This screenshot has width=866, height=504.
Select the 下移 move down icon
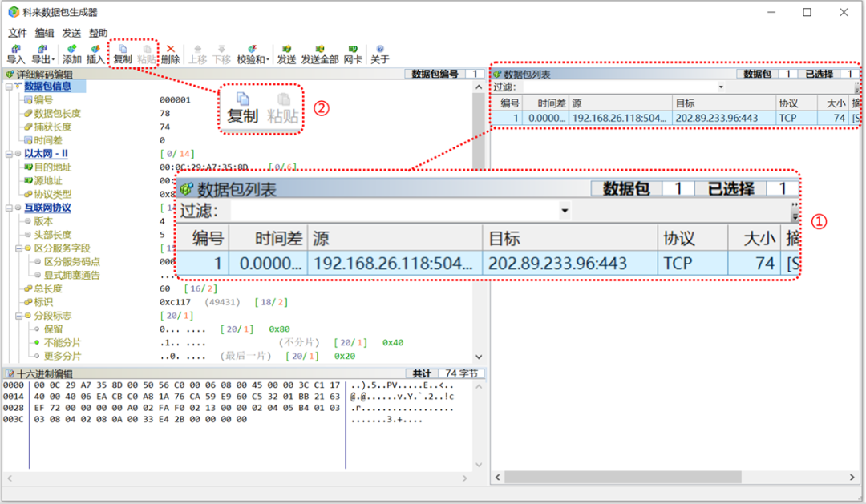(x=223, y=52)
